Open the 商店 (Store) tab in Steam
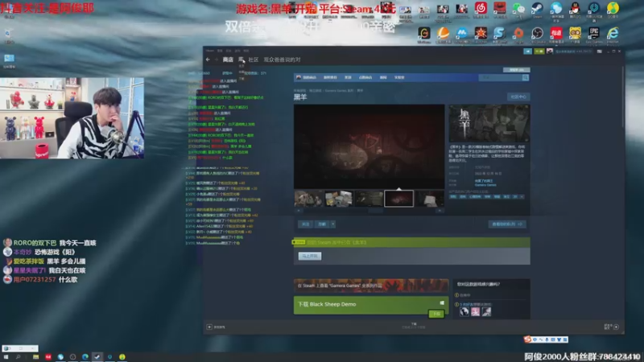 coord(228,60)
